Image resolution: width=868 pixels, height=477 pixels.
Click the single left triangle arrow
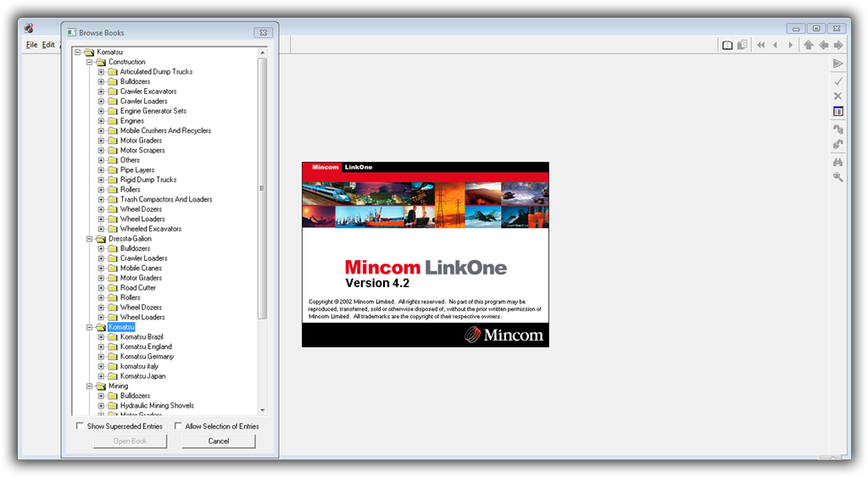pyautogui.click(x=776, y=45)
